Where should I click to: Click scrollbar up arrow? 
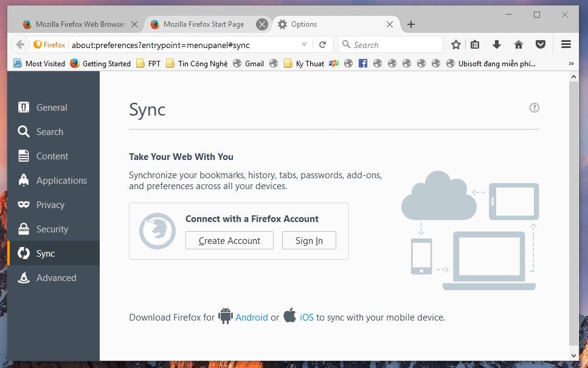point(573,77)
